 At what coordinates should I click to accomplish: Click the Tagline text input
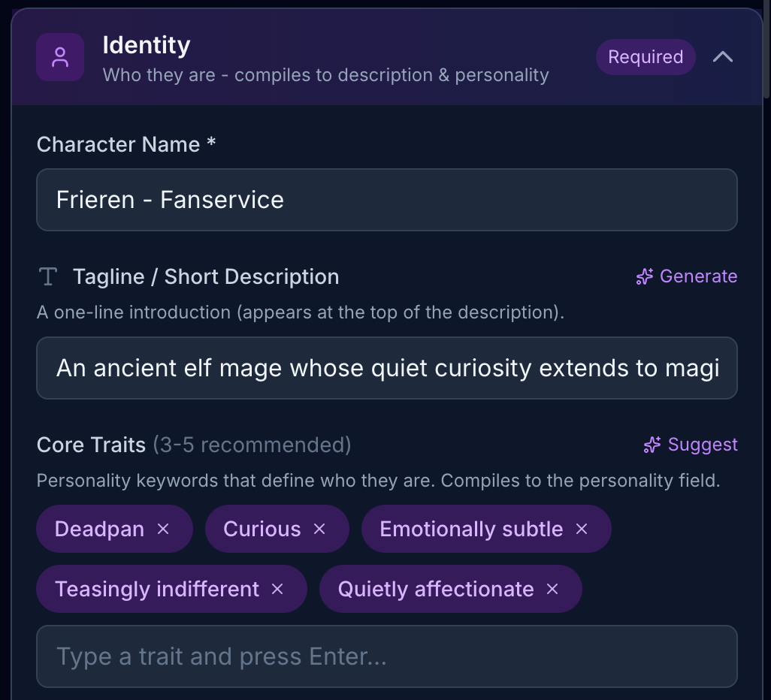pos(386,368)
